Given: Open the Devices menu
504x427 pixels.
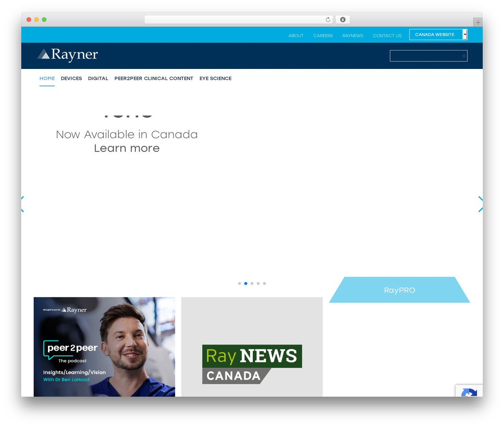Looking at the screenshot, I should [x=71, y=78].
